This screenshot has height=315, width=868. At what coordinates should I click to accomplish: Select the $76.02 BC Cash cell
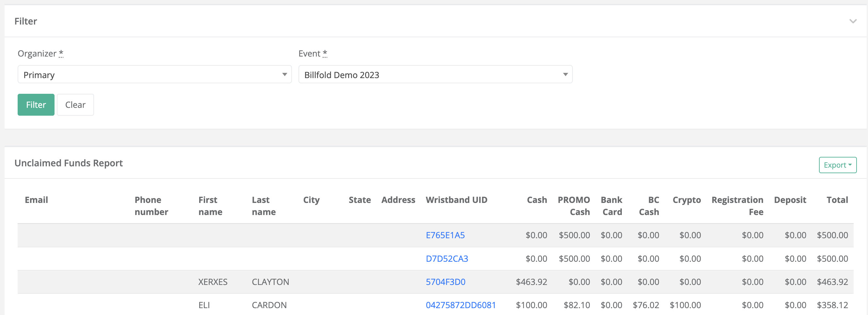pyautogui.click(x=646, y=305)
